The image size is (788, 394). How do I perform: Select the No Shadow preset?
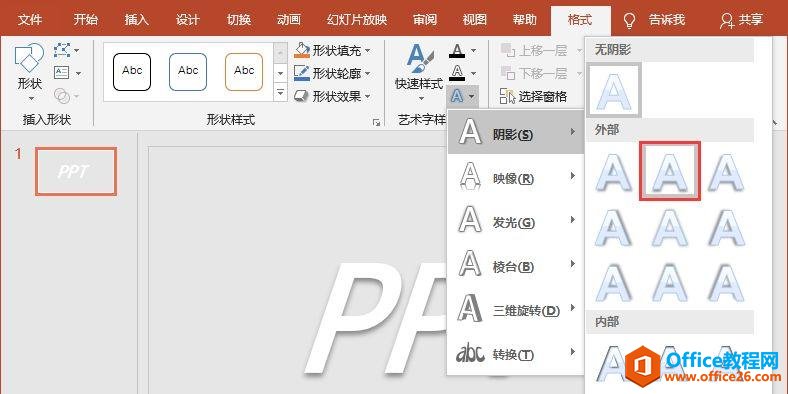click(x=614, y=90)
